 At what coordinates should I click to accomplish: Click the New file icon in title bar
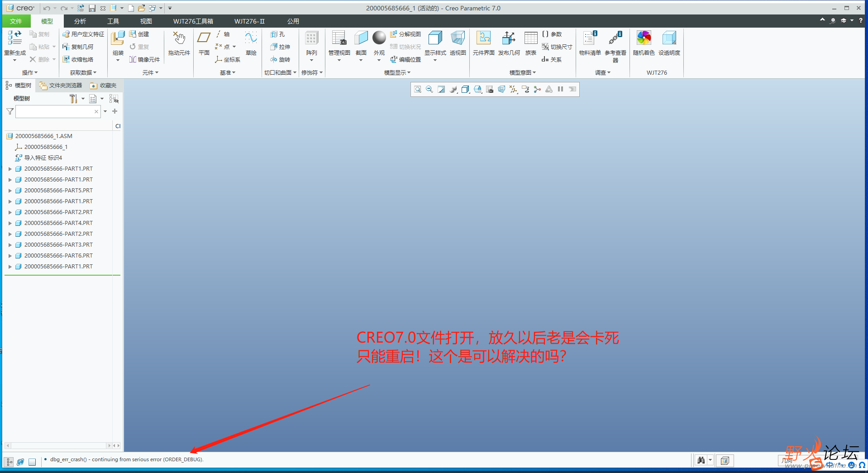(131, 8)
